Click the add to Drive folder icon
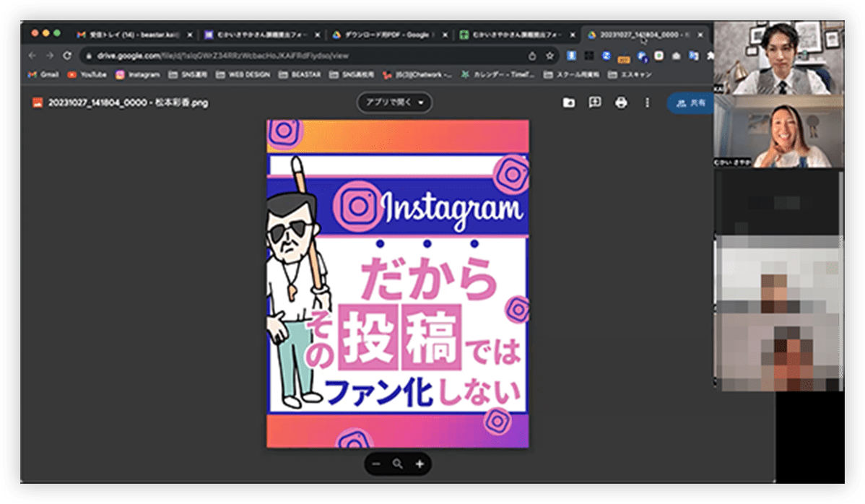The height and width of the screenshot is (504, 865). coord(569,103)
